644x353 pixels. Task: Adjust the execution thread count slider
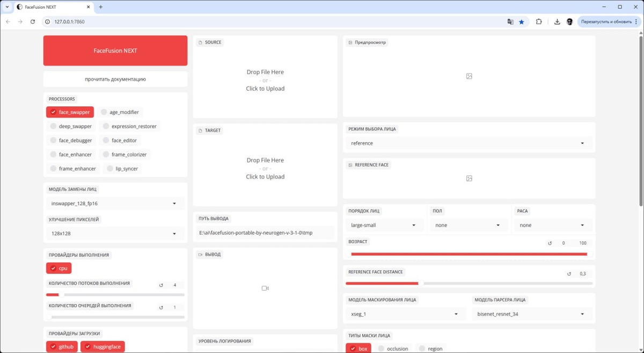tap(115, 294)
